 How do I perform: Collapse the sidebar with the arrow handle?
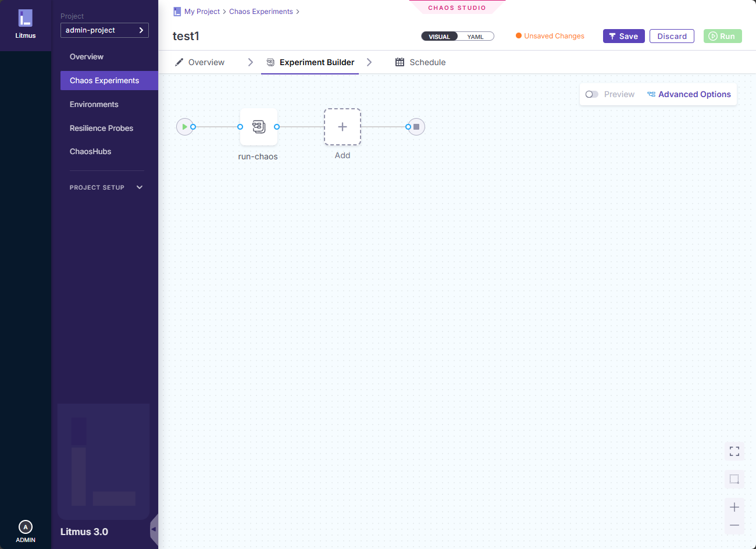[154, 529]
